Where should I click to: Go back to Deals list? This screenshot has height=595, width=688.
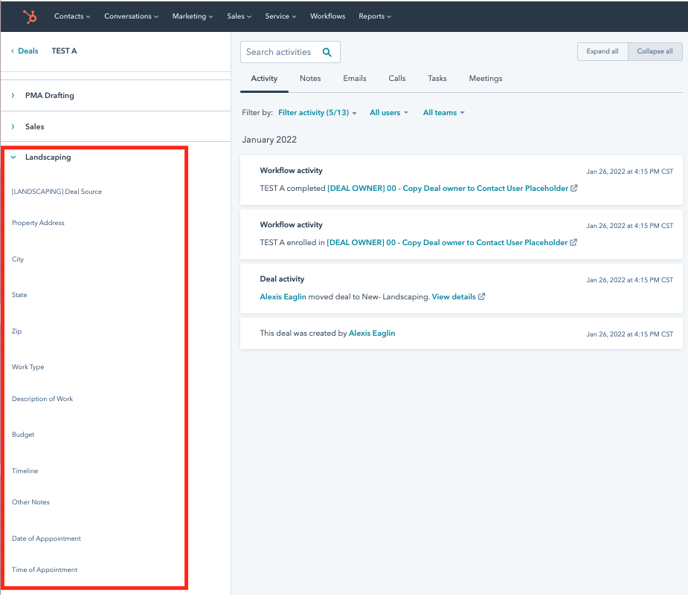28,51
